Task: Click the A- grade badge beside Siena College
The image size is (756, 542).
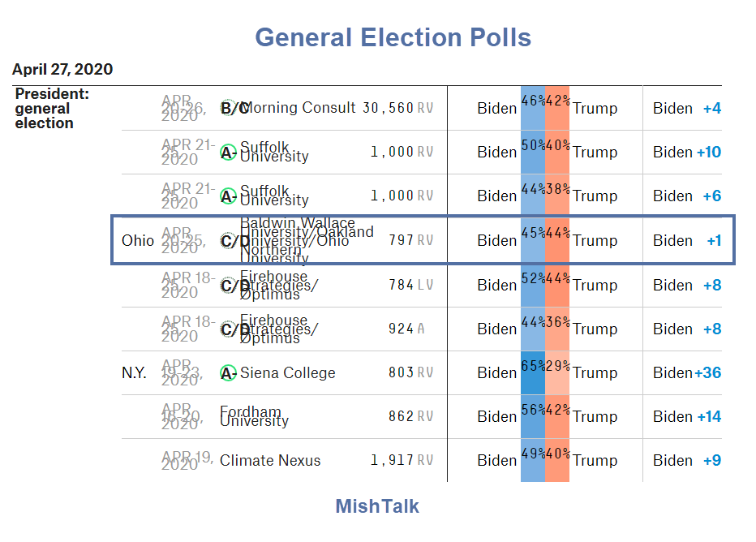Action: (x=228, y=373)
